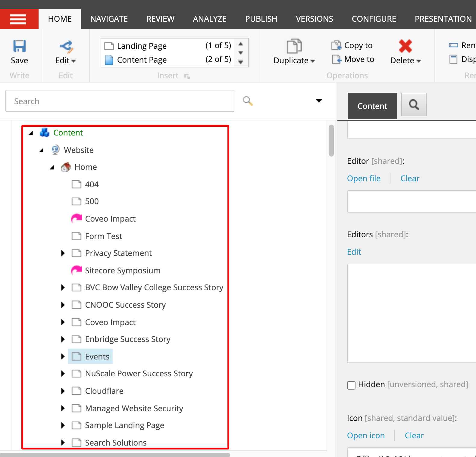Switch to the PUBLISH ribbon tab
476x457 pixels.
(261, 19)
